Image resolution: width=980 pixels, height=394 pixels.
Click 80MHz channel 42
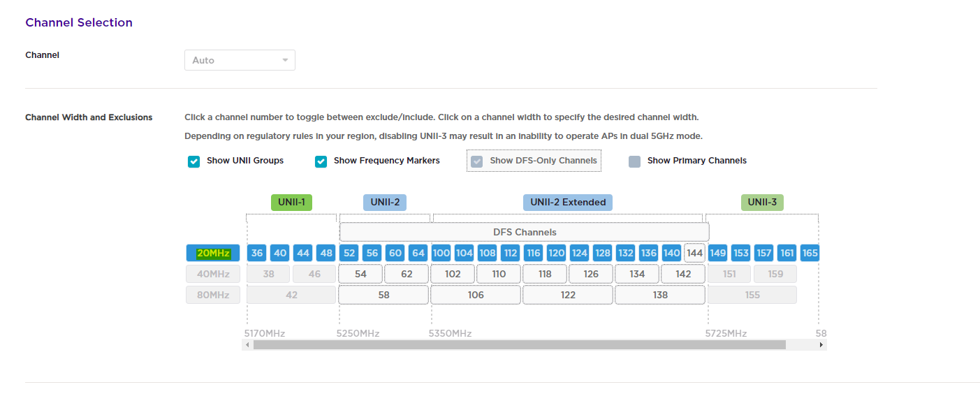tap(291, 295)
